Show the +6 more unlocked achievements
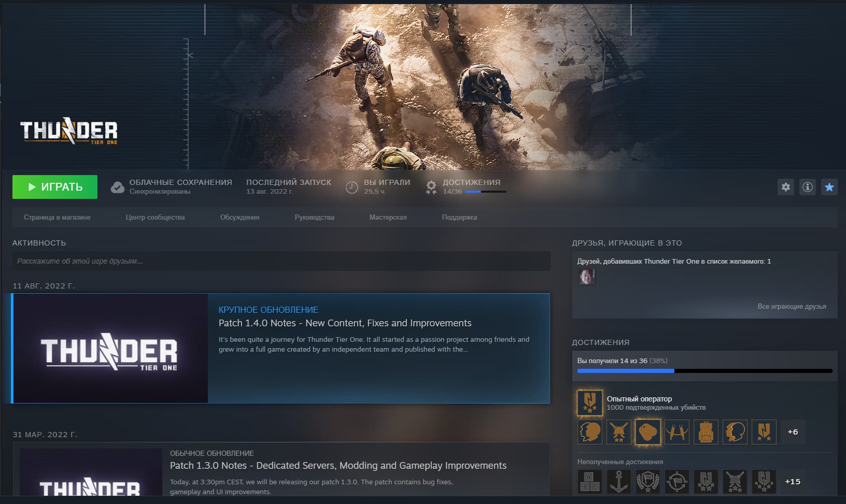The height and width of the screenshot is (504, 846). pyautogui.click(x=793, y=432)
